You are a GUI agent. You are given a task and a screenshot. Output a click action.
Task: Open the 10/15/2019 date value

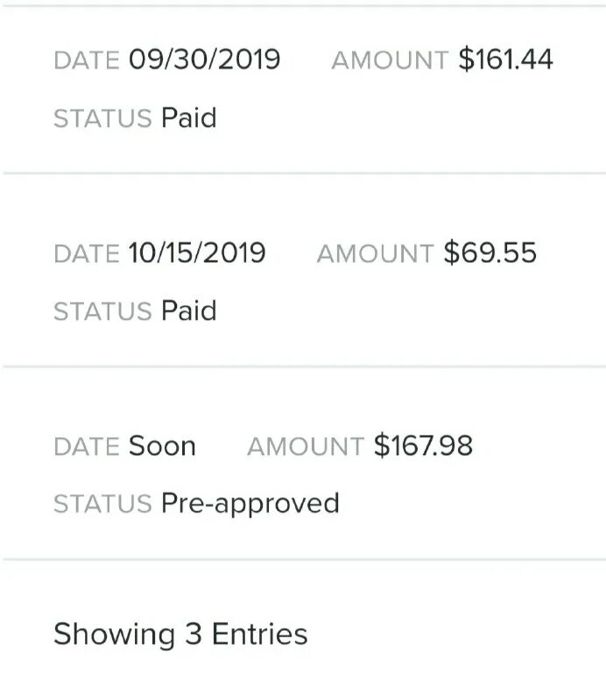coord(197,253)
